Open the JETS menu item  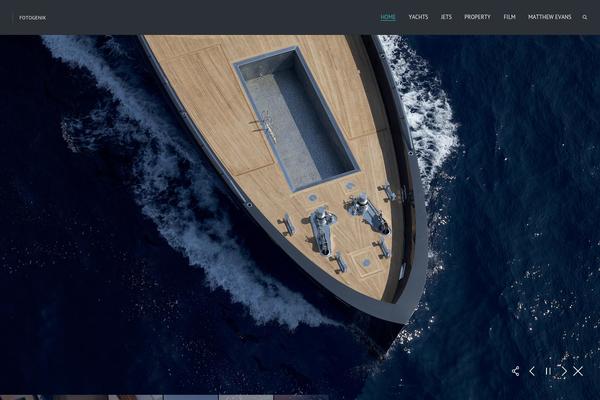446,17
